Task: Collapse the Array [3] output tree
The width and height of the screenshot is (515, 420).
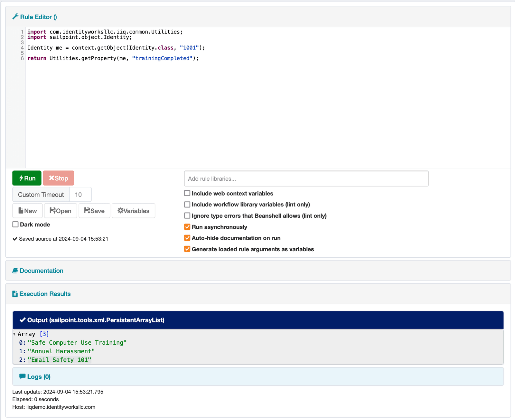Action: (14, 334)
